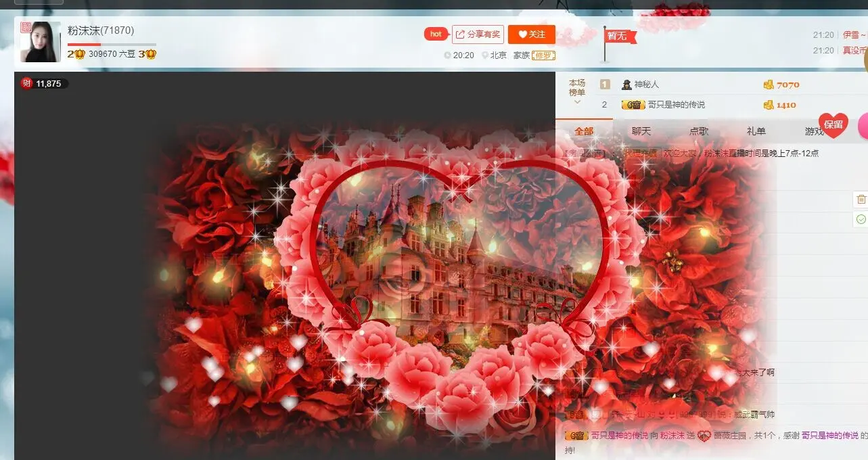Open the streamer avatar thumbnail
This screenshot has width=868, height=460.
coord(41,42)
